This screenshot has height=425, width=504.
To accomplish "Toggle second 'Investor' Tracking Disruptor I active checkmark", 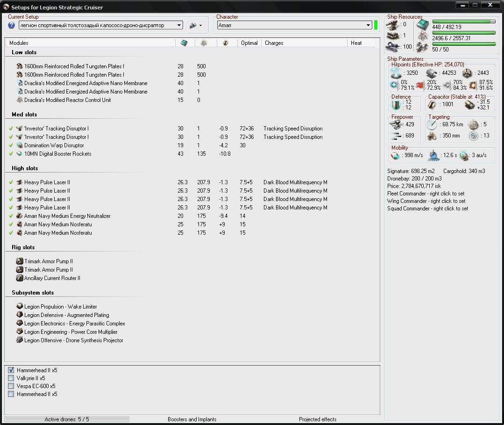I will [11, 137].
